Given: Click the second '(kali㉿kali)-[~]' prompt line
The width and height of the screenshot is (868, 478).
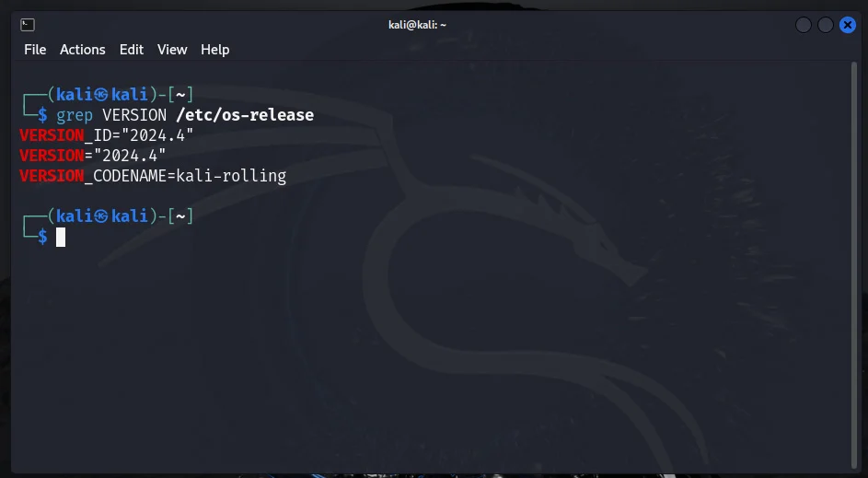Looking at the screenshot, I should [121, 216].
